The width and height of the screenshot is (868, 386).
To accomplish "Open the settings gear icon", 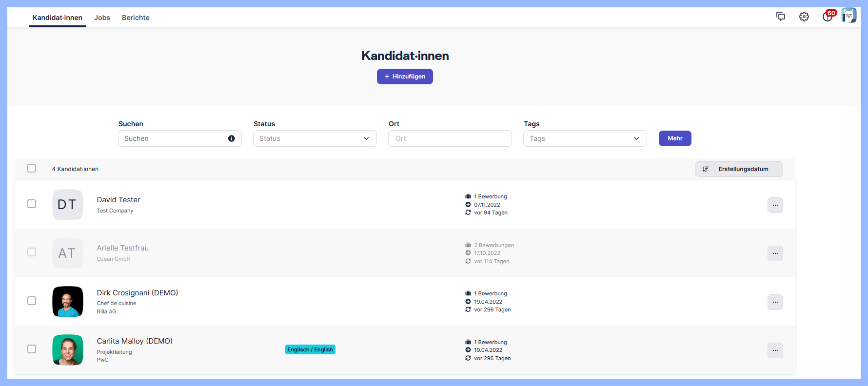I will (x=804, y=17).
